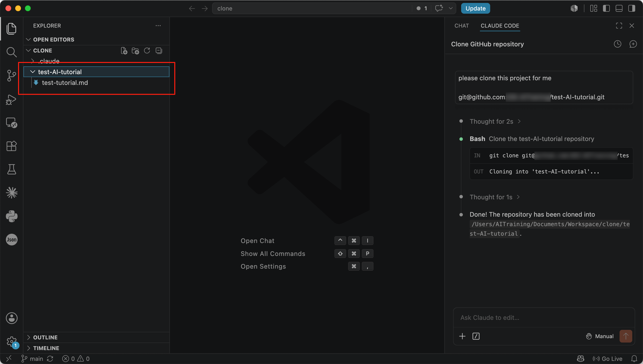
Task: Open Copilot status icon in status bar
Action: [x=580, y=359]
